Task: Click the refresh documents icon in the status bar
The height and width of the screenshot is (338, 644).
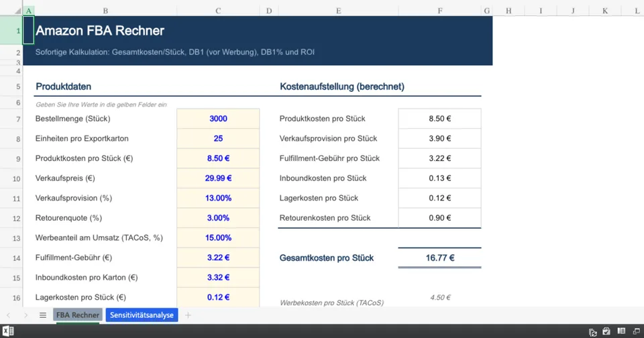Action: click(x=592, y=332)
